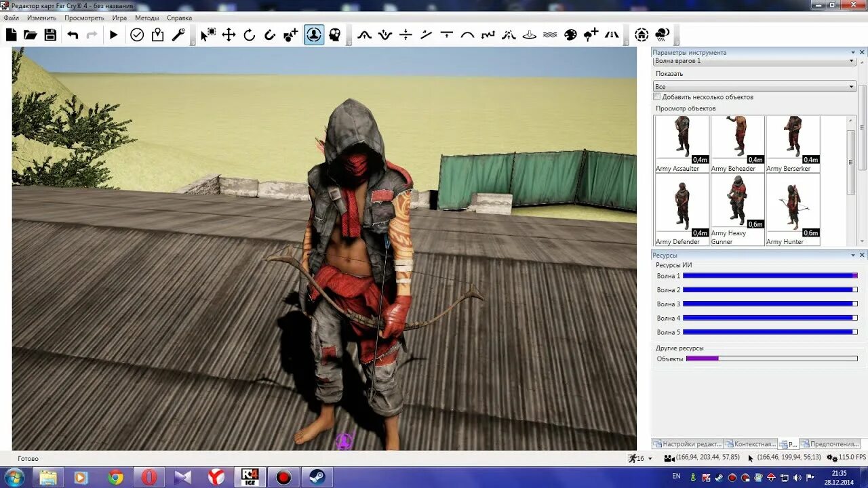
Task: Select the Road tool
Action: [612, 35]
